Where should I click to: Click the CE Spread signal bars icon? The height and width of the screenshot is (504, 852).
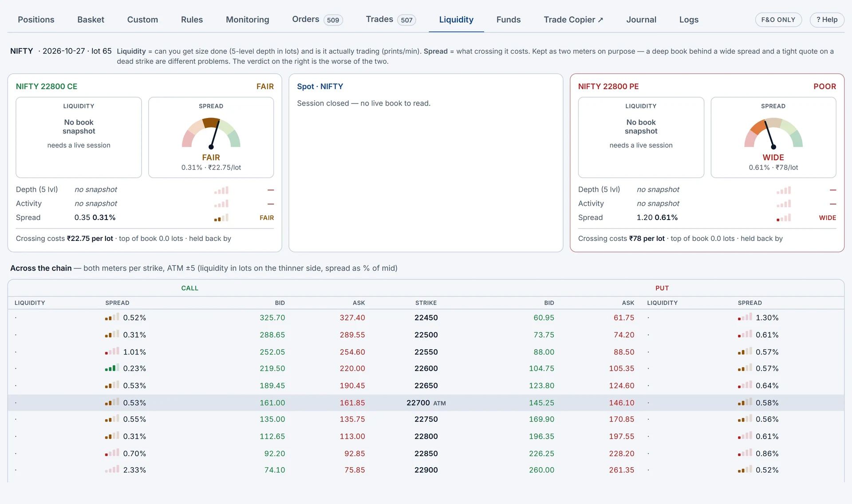[221, 218]
